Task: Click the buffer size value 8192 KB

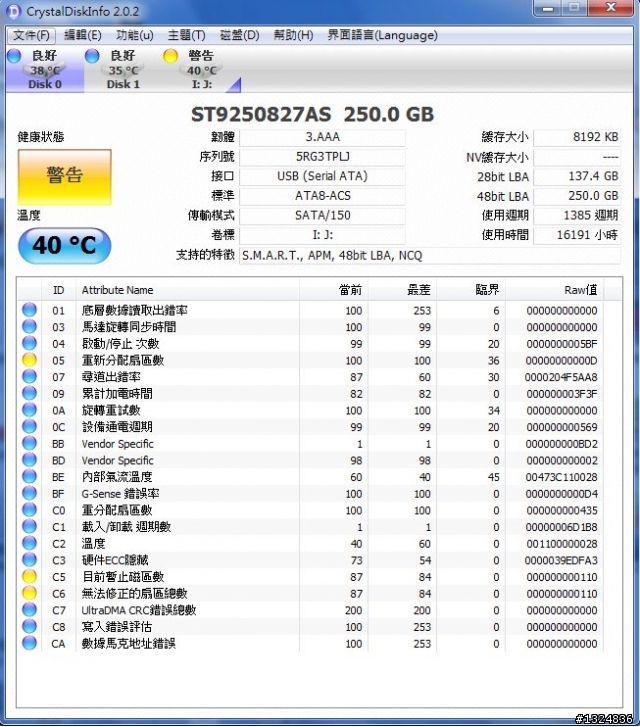Action: coord(577,137)
